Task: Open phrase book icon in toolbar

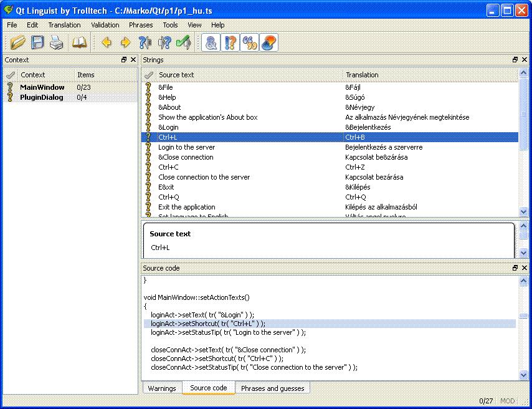Action: click(79, 42)
